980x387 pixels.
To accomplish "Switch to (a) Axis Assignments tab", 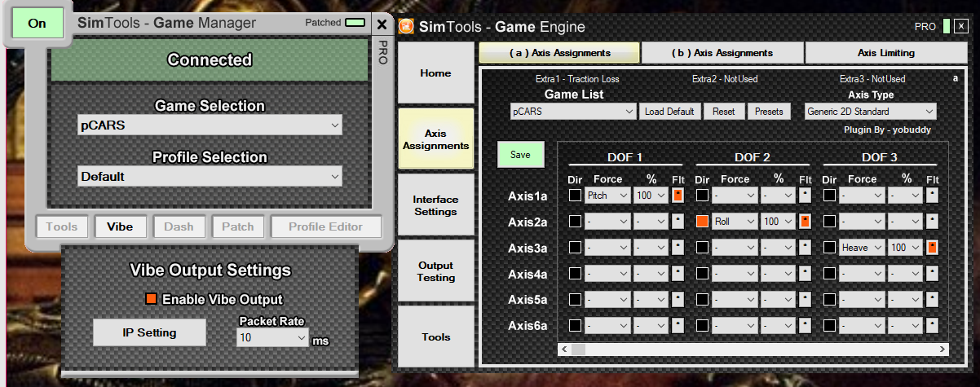I will click(x=559, y=53).
